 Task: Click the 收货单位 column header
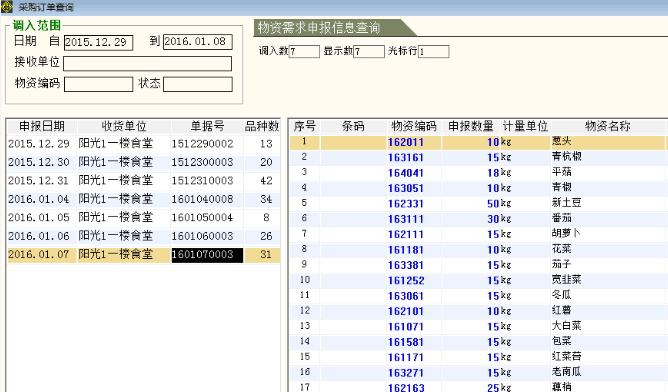pos(124,127)
